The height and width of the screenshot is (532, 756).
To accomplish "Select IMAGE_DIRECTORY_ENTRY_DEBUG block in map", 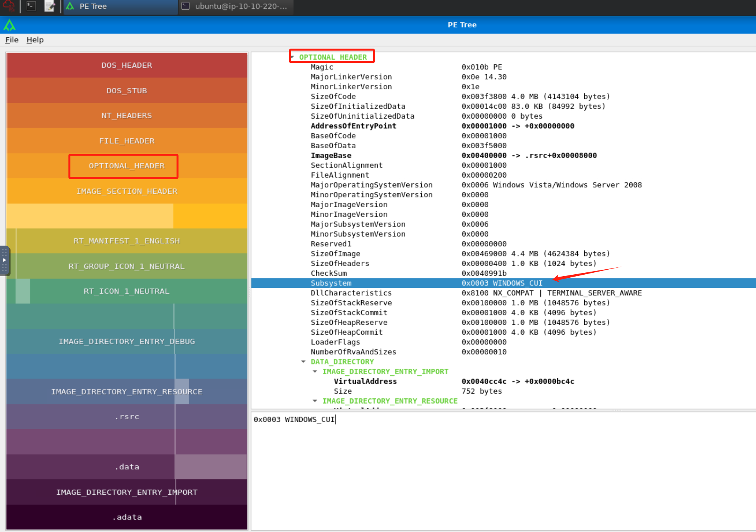I will pyautogui.click(x=127, y=341).
